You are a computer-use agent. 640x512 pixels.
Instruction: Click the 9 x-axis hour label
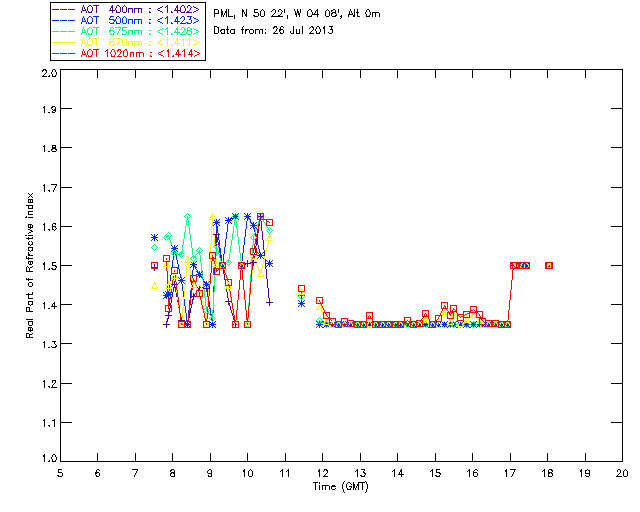click(210, 473)
